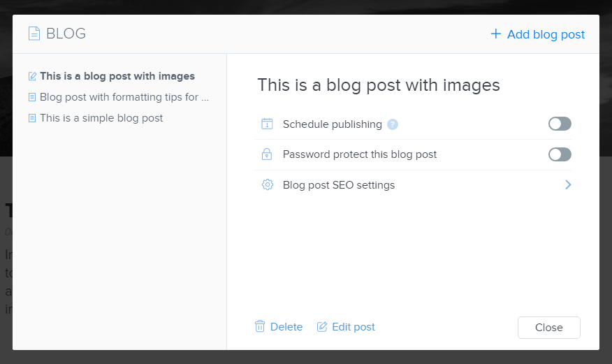Click the post title heading in right panel

(x=379, y=85)
